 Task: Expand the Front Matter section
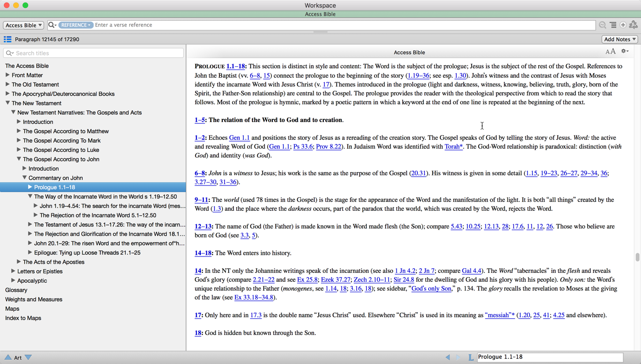7,75
